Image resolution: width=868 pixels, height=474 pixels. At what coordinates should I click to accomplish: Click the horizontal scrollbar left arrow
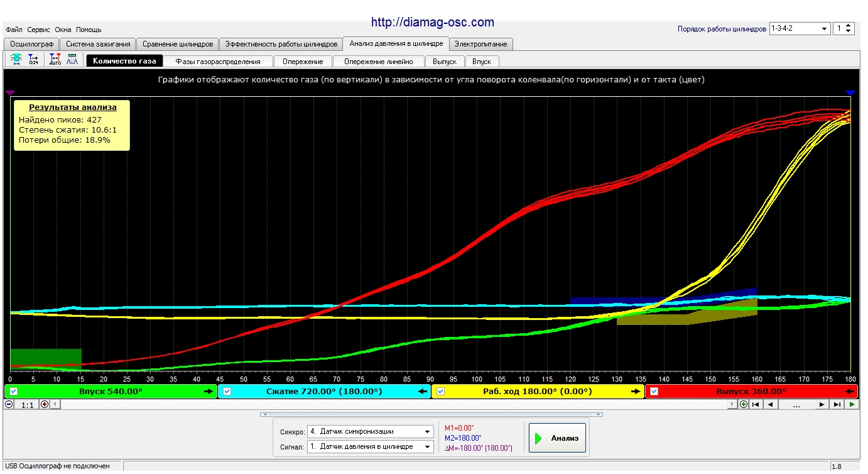pos(55,404)
